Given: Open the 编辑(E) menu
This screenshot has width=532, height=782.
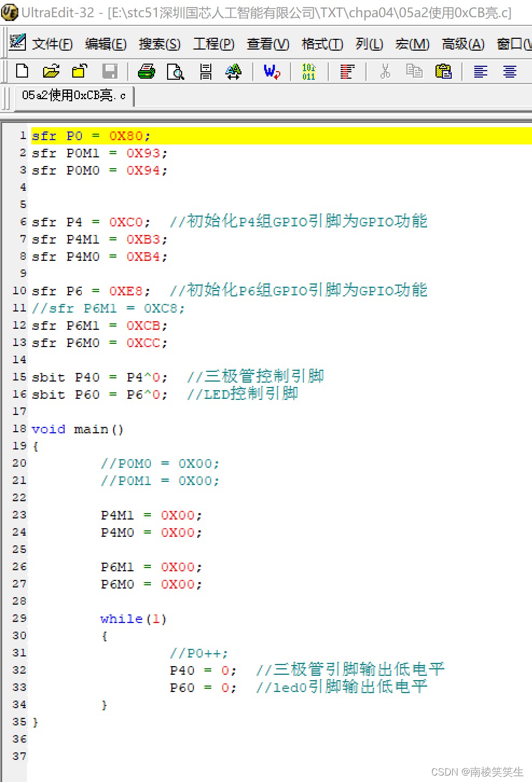Looking at the screenshot, I should [106, 44].
